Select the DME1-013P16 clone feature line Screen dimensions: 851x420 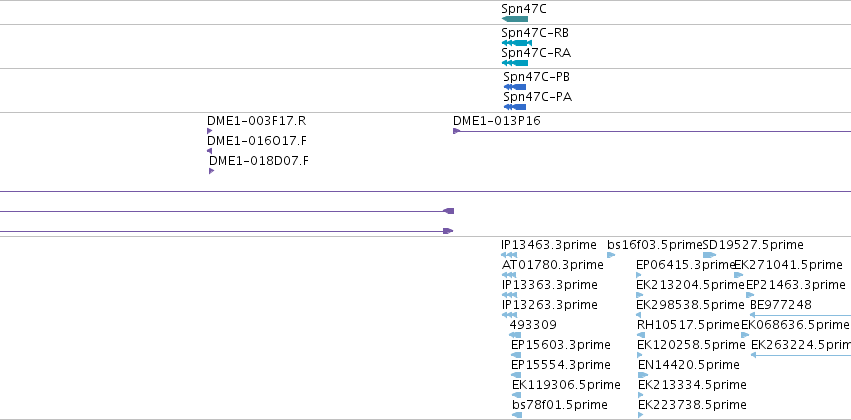coord(652,131)
